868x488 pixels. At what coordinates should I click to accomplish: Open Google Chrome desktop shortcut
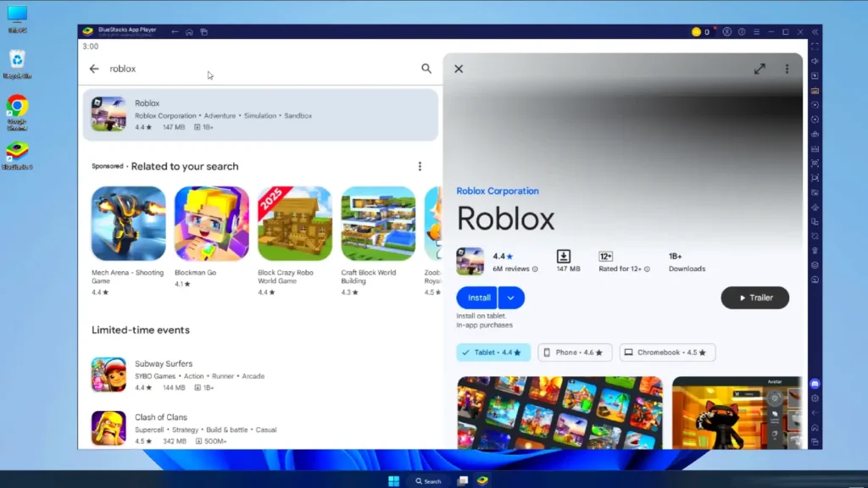point(17,113)
